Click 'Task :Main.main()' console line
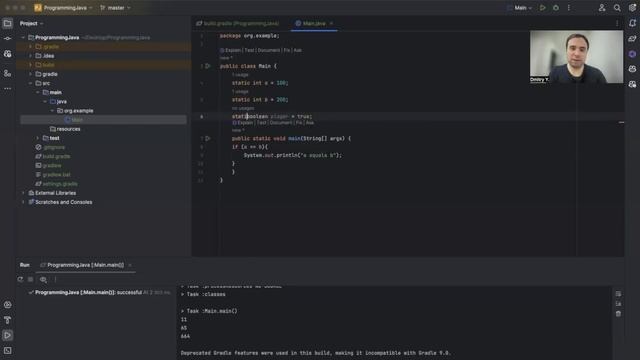Screen dimensions: 640x360 pos(209,311)
